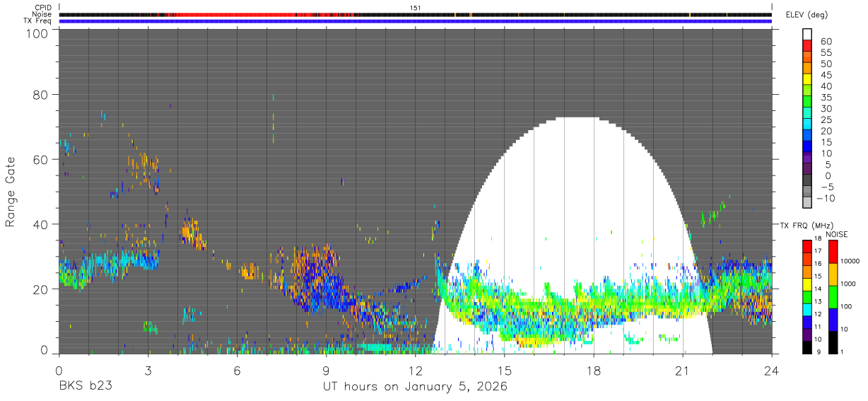Click the x-axis tick label 18
The height and width of the screenshot is (401, 868).
click(593, 371)
